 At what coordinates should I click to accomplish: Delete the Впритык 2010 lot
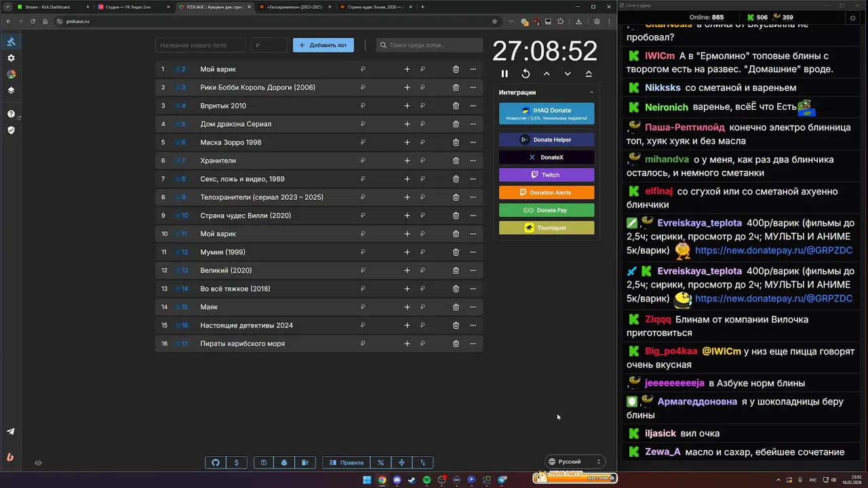456,106
